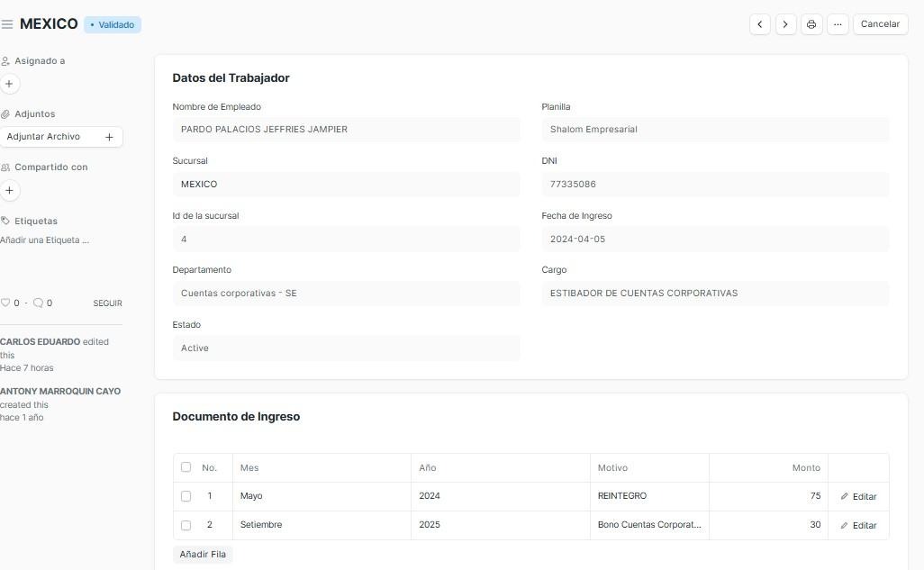Open comments via speech bubble icon
924x570 pixels.
(x=38, y=303)
